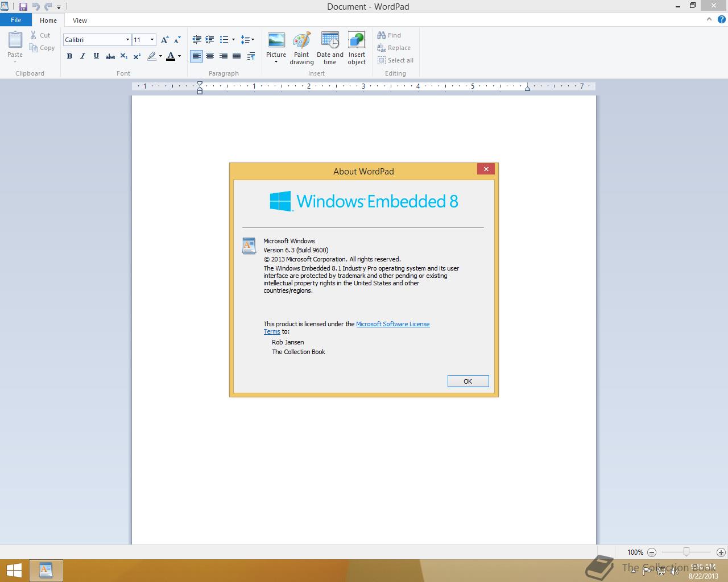Click the Picture insert icon
The width and height of the screenshot is (728, 582).
(276, 41)
